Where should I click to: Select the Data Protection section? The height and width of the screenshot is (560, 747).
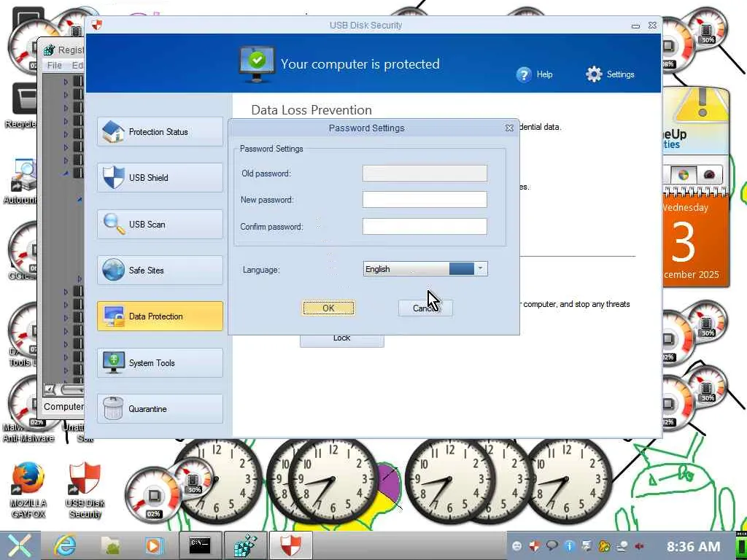click(x=160, y=316)
